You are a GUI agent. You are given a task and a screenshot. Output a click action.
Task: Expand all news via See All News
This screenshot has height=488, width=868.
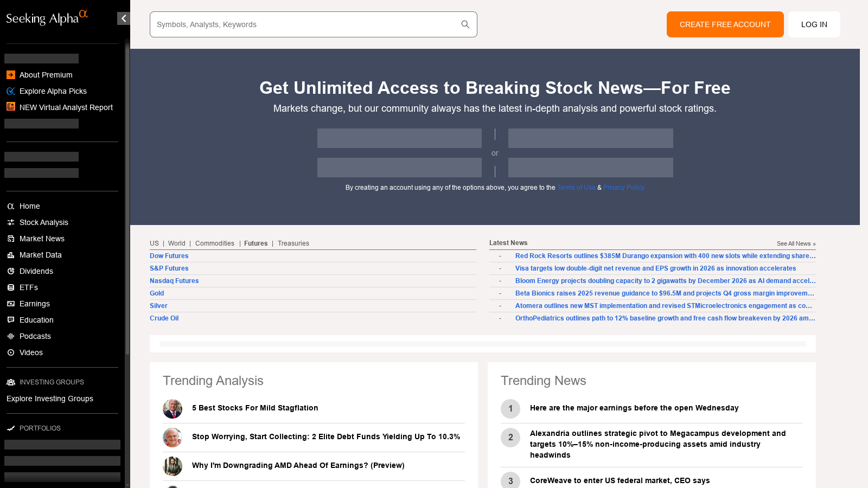click(x=796, y=243)
